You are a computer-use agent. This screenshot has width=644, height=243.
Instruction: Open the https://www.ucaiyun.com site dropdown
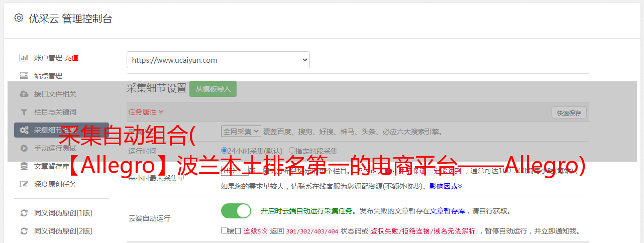pyautogui.click(x=218, y=60)
